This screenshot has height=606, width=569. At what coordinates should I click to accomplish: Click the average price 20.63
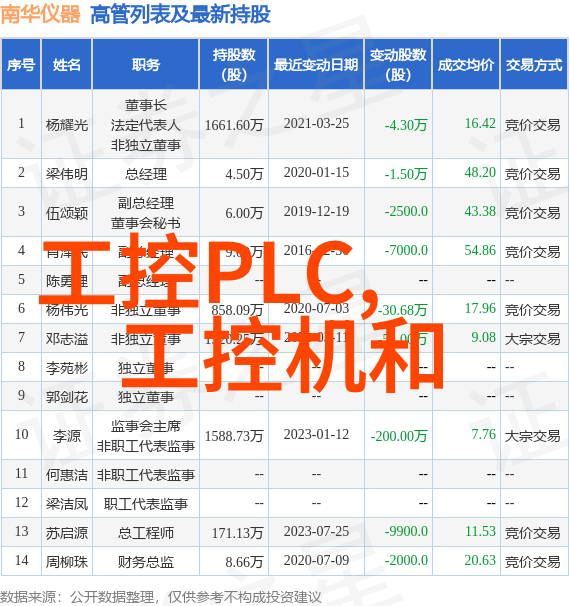[480, 560]
